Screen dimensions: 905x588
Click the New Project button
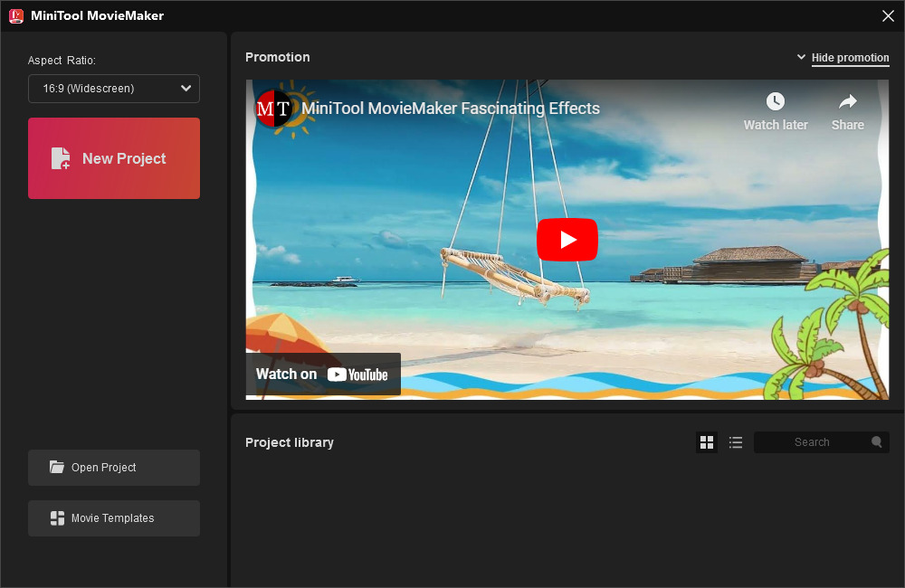(114, 158)
